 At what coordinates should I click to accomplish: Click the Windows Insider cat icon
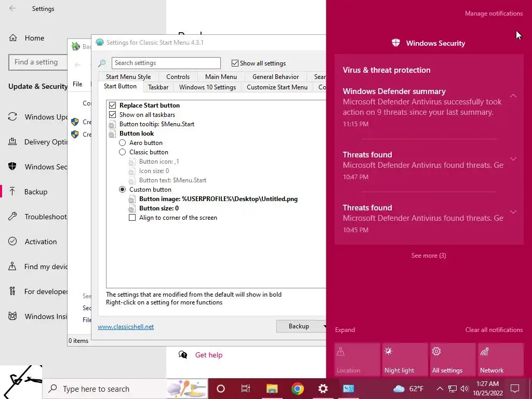[12, 316]
